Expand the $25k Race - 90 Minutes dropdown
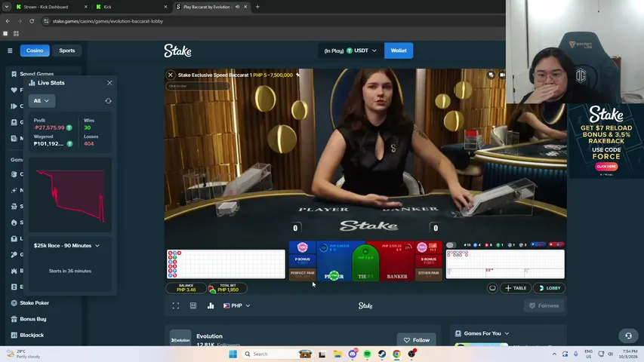Viewport: 644px width, 362px height. (x=66, y=245)
